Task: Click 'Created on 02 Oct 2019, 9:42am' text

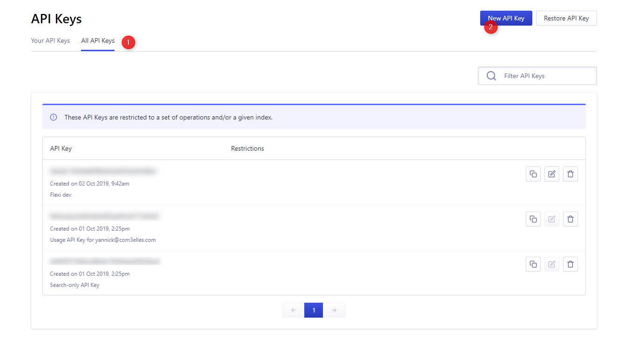Action: pos(90,184)
